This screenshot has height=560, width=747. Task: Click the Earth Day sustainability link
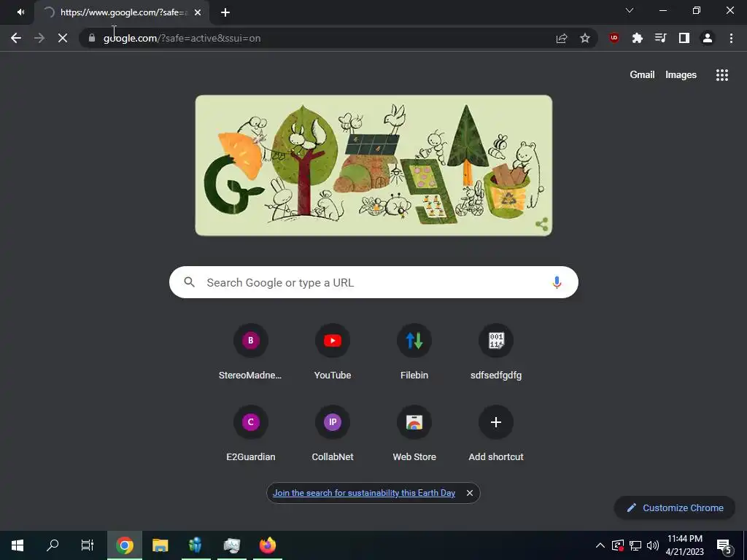[x=363, y=493]
